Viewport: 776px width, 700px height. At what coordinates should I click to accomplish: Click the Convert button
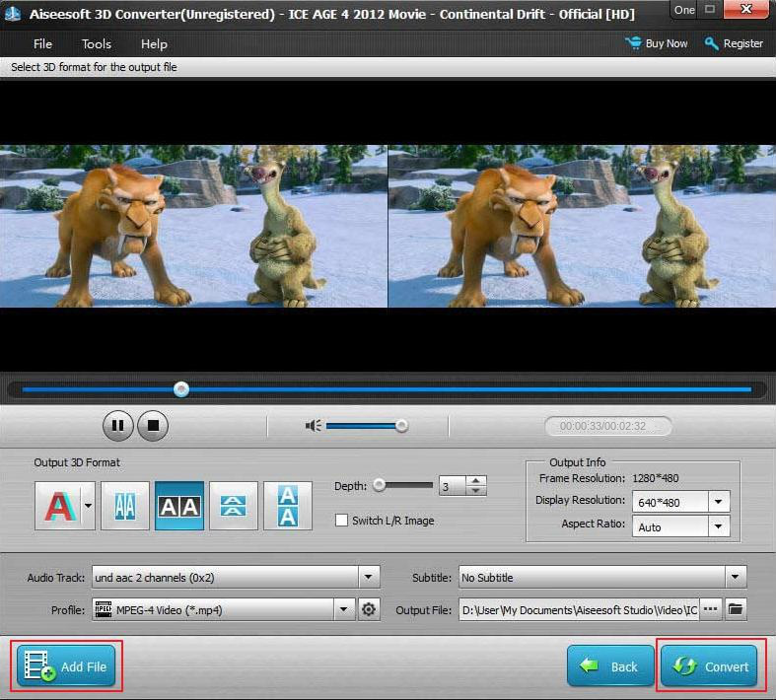(x=708, y=666)
